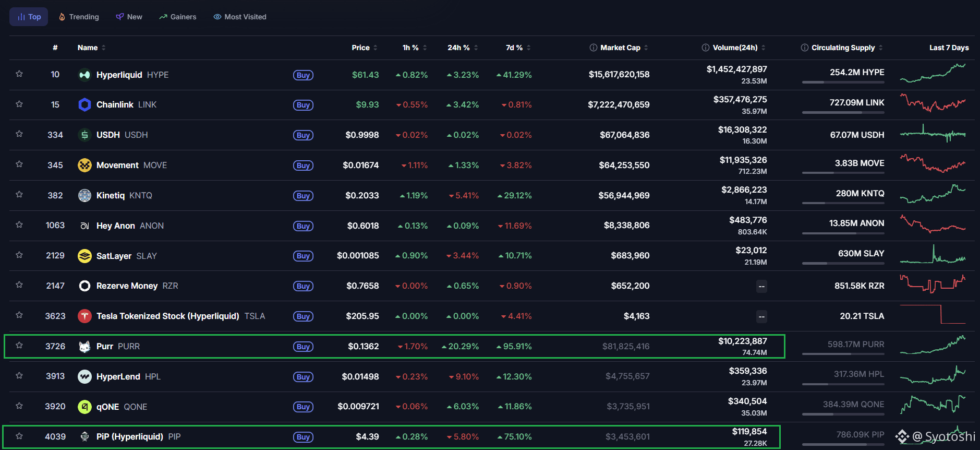980x450 pixels.
Task: Click the Circulating Supply info icon
Action: click(x=805, y=48)
